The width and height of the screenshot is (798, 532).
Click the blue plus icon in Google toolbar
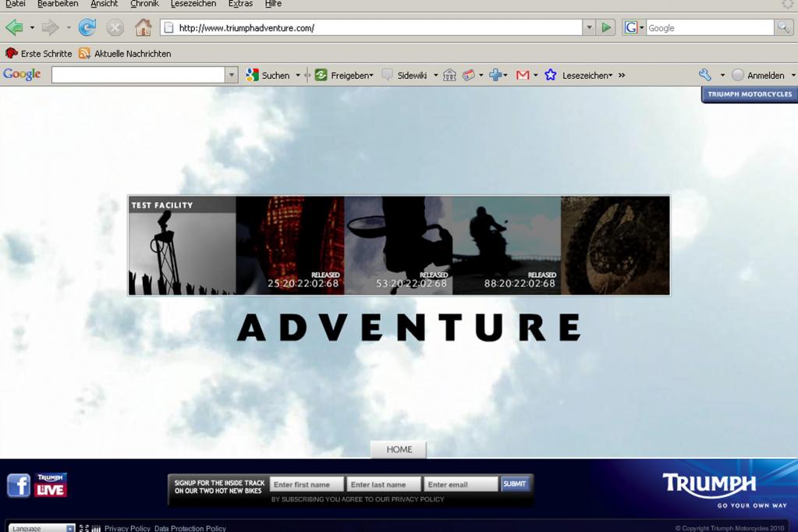[x=495, y=76]
